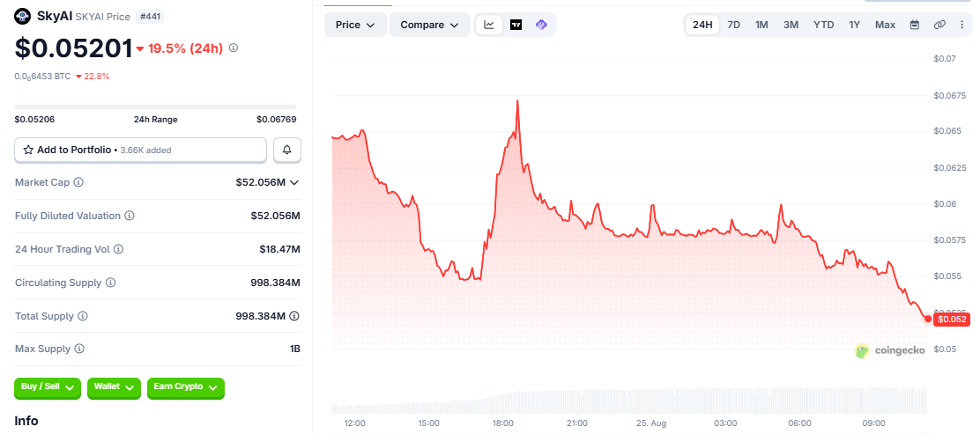The image size is (980, 434).
Task: Open the calendar date range picker
Action: click(915, 25)
